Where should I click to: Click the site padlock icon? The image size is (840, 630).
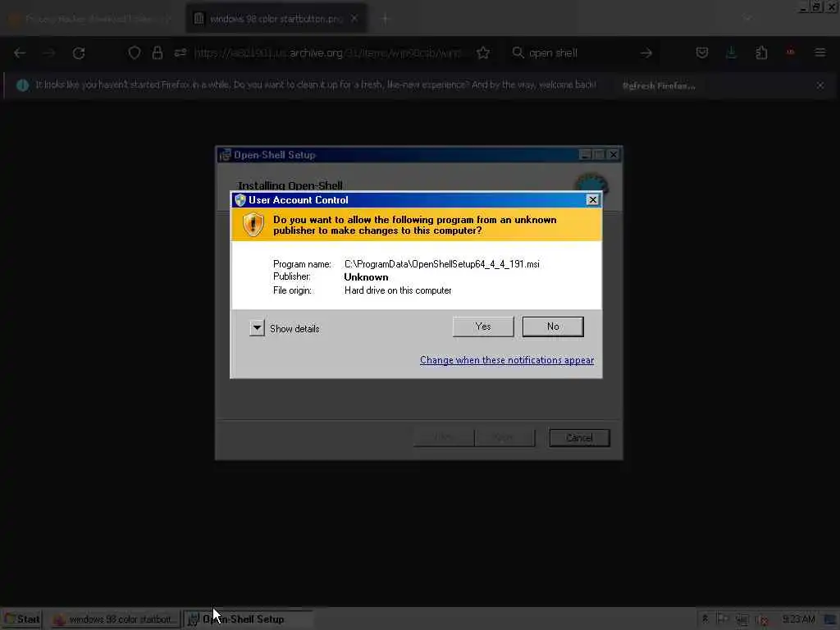pyautogui.click(x=157, y=52)
